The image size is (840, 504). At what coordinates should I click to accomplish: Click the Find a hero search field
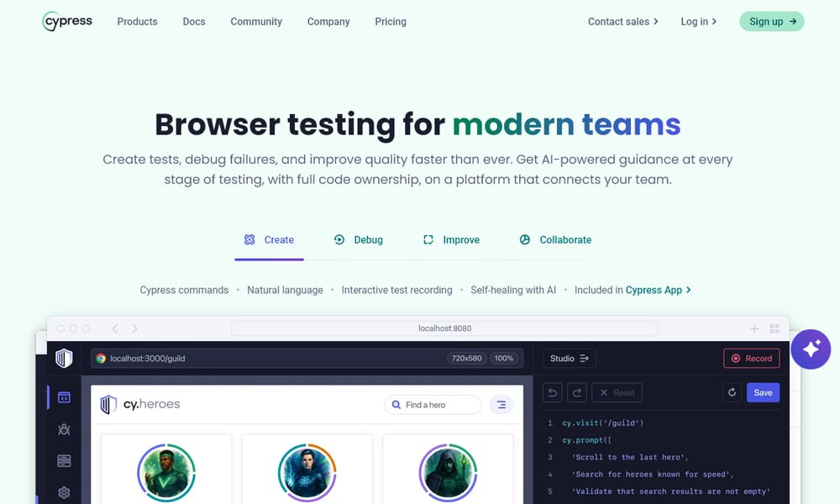pyautogui.click(x=433, y=405)
